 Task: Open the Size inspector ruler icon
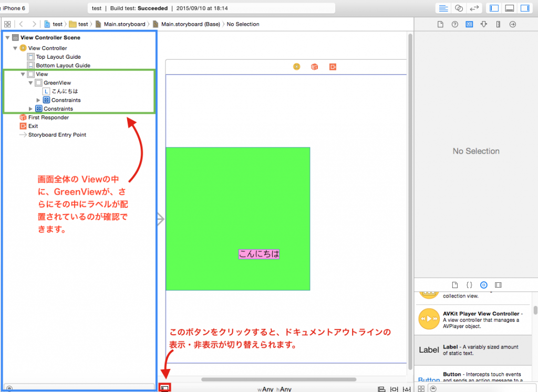click(498, 24)
